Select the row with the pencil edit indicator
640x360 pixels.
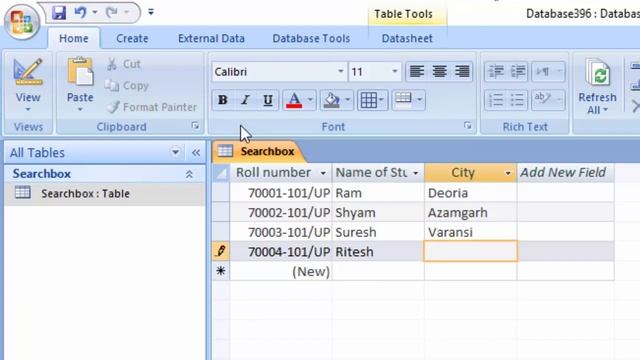click(221, 251)
